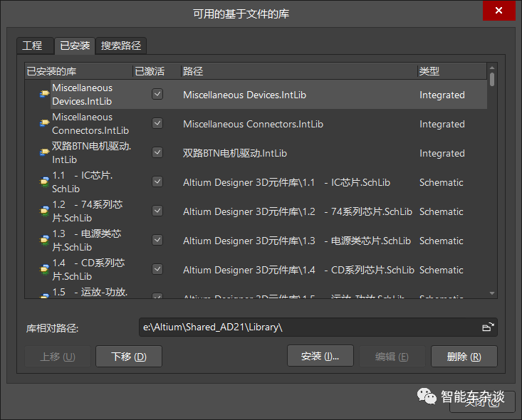Image resolution: width=522 pixels, height=420 pixels.
Task: Click Integrated type of Miscellaneous Devices row
Action: tap(442, 95)
